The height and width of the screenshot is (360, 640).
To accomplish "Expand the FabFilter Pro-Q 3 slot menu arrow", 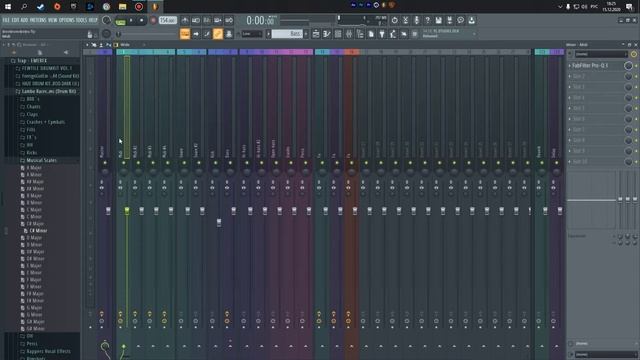I will [570, 65].
